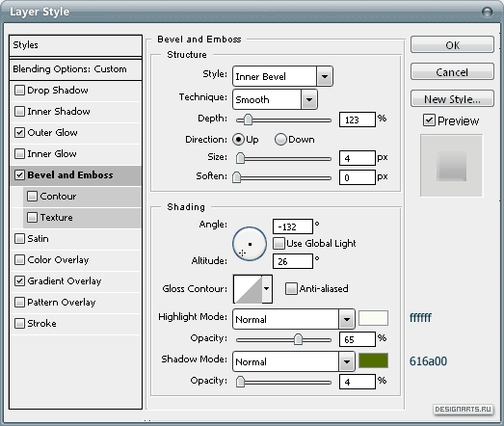Click the Soften value field
Viewport: 504px width, 426px height.
(x=358, y=177)
